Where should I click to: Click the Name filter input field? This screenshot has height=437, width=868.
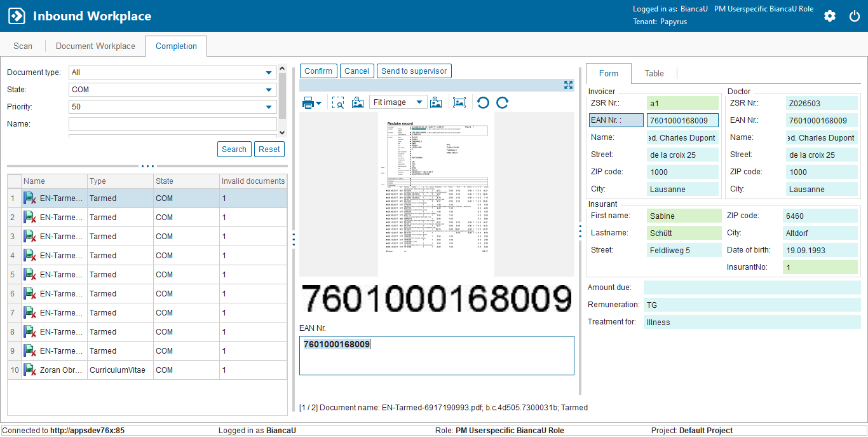(x=173, y=124)
